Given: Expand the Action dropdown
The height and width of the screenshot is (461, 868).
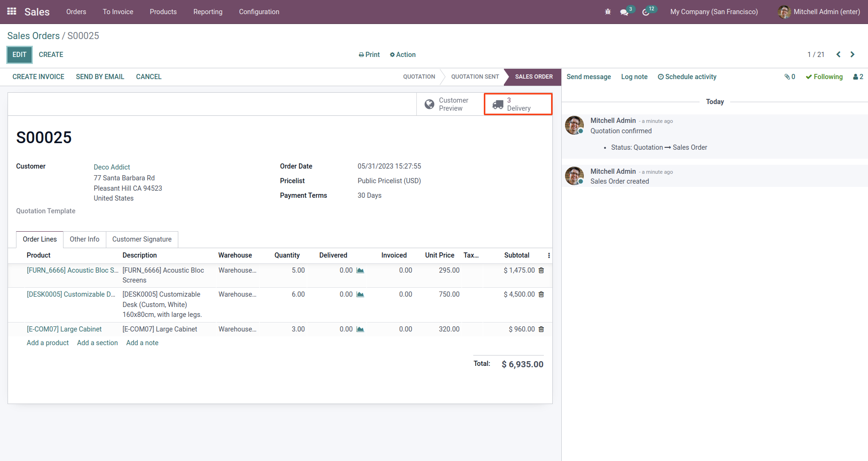Looking at the screenshot, I should pos(403,55).
